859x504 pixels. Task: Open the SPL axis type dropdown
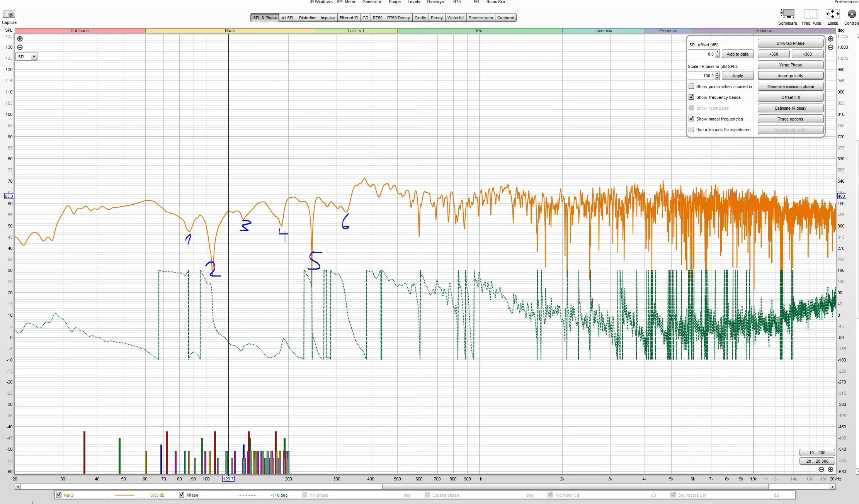pyautogui.click(x=27, y=57)
